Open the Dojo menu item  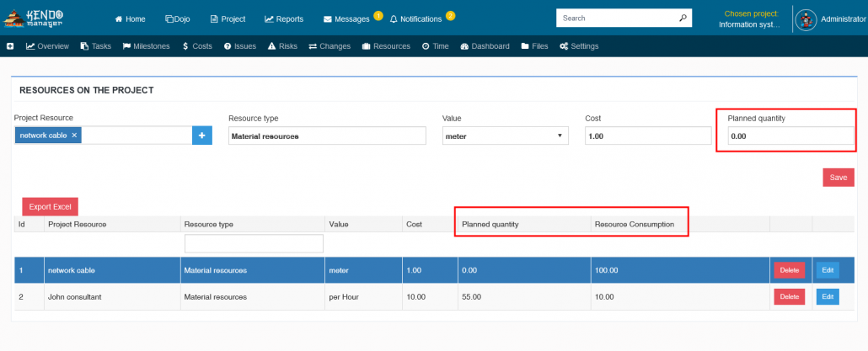(x=178, y=19)
